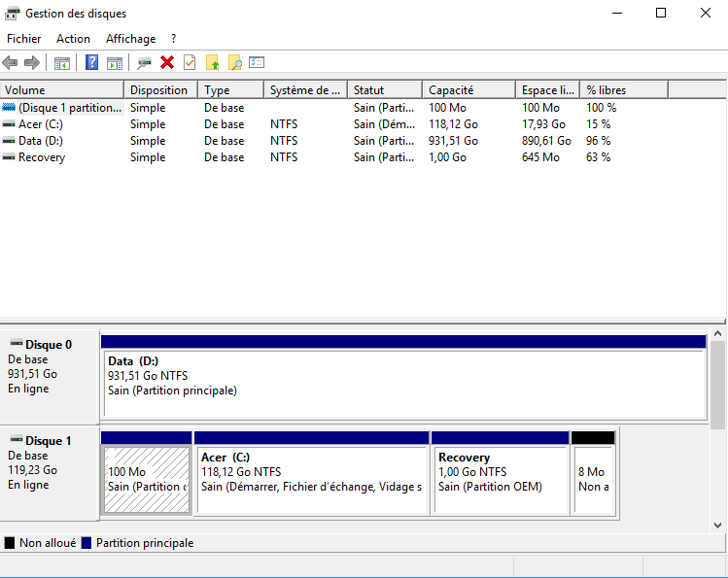728x578 pixels.
Task: Click the connect/rescan disk toolbar icon
Action: click(144, 62)
